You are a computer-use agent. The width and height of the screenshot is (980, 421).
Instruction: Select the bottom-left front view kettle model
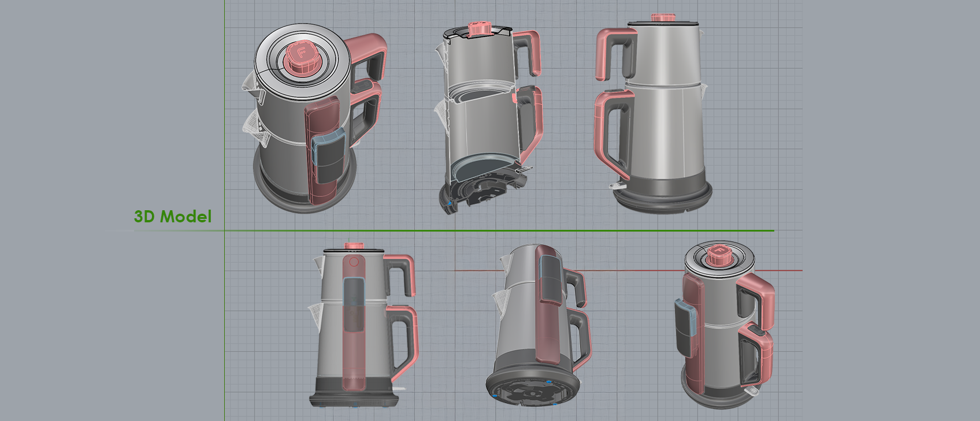(x=363, y=325)
